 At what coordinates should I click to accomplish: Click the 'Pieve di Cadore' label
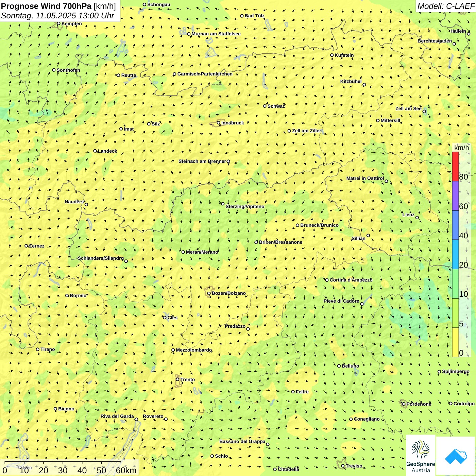(341, 301)
